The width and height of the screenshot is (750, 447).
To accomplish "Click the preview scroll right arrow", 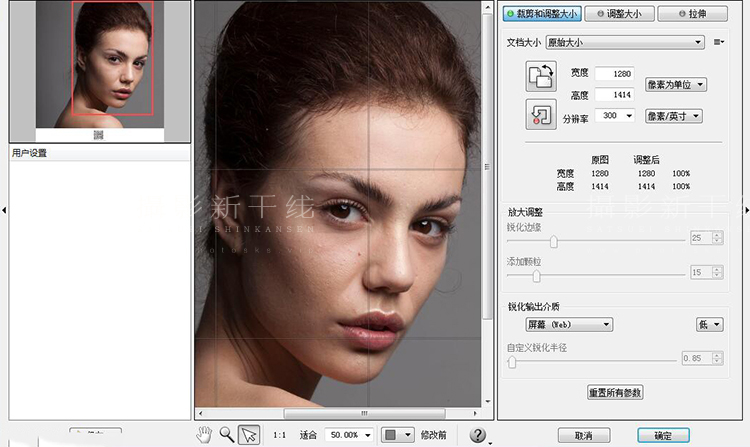I will [475, 413].
